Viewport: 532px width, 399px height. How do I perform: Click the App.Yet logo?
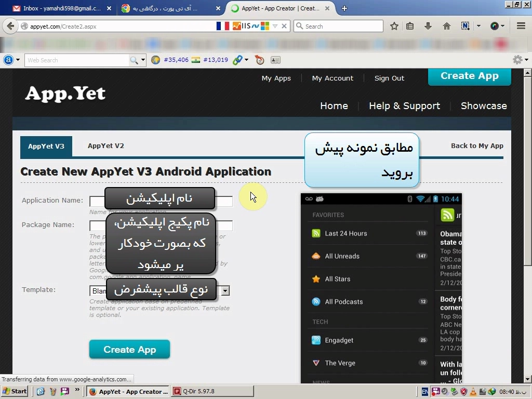coord(65,94)
